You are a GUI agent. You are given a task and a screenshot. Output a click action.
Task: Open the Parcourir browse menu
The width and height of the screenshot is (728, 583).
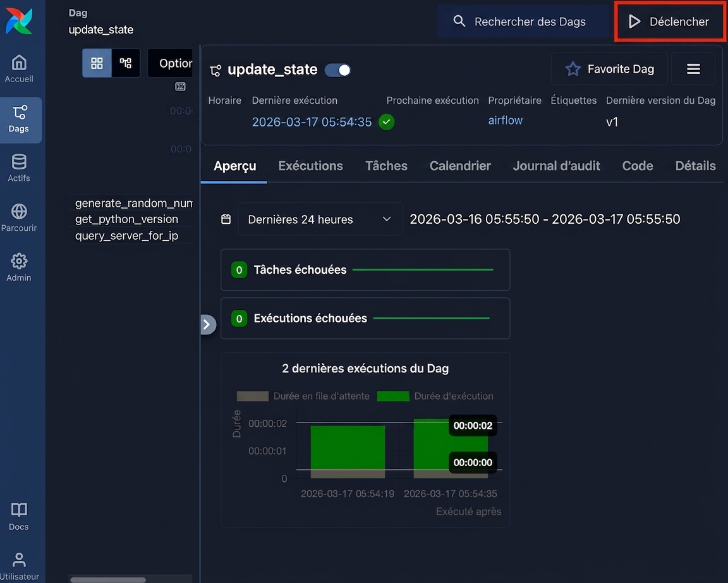pos(19,218)
